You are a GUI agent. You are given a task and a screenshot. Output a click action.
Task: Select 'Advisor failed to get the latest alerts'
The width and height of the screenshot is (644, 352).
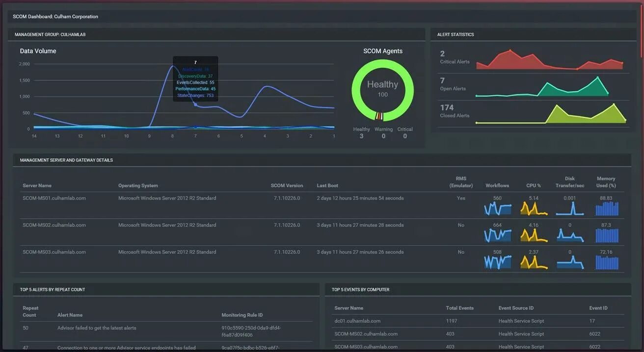coord(97,328)
